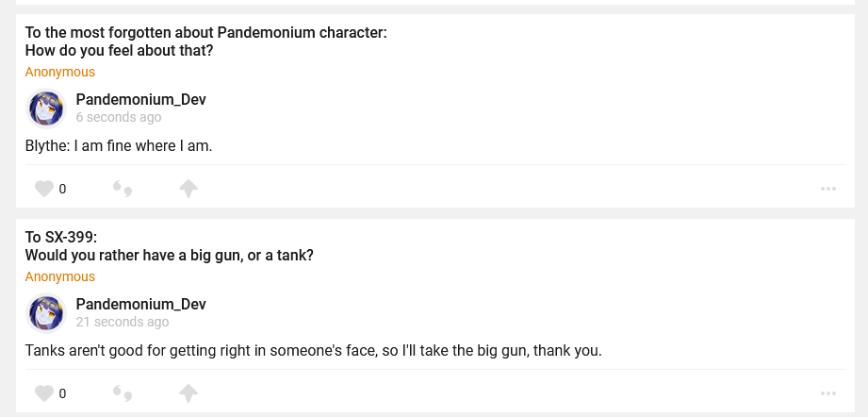The height and width of the screenshot is (417, 868).
Task: Boost the SX-399 answer arrow icon
Action: click(x=188, y=393)
